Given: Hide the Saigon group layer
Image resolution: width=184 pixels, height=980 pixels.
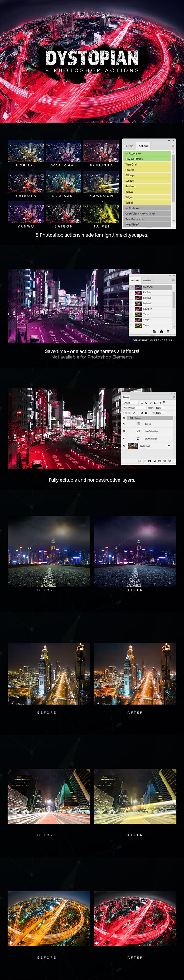Looking at the screenshot, I should click(124, 418).
